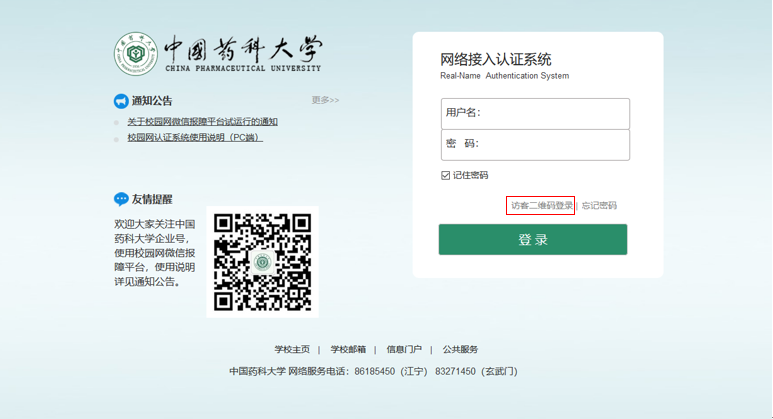
Task: Select 访客二维码登录 visitor QR login
Action: click(541, 206)
